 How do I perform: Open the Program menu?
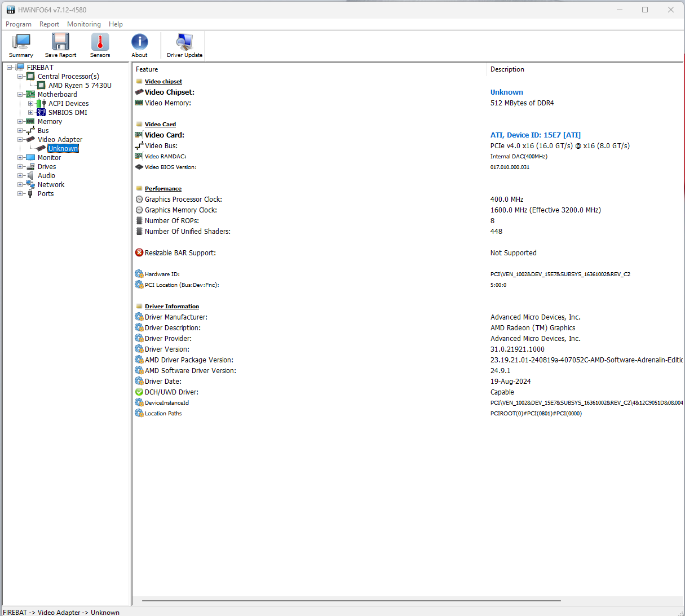pos(19,24)
